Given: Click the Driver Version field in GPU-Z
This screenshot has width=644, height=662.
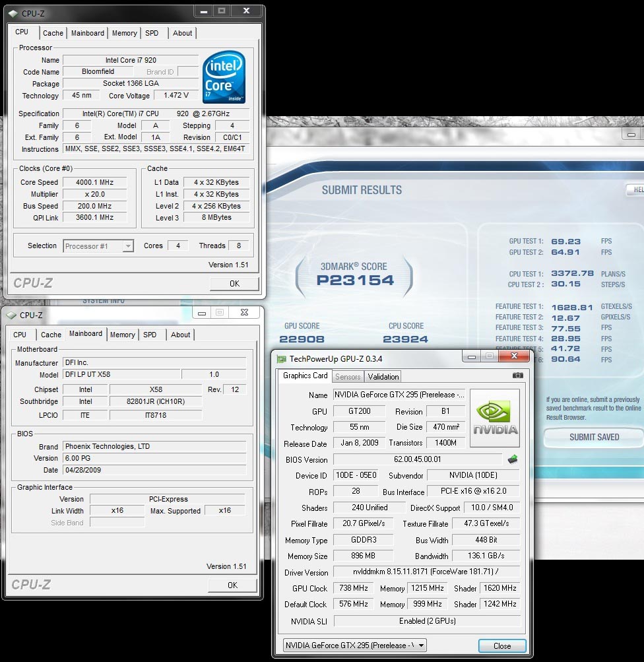Looking at the screenshot, I should click(x=426, y=572).
